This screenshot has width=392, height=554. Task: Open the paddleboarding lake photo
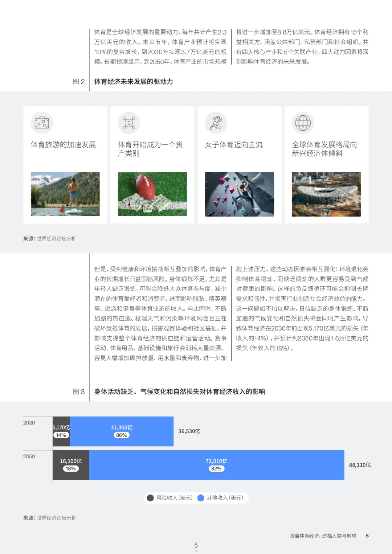65,194
